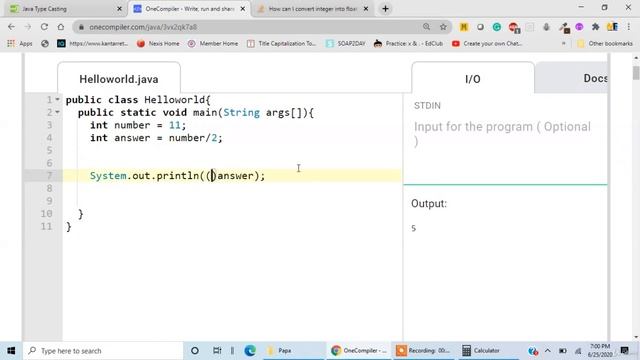Click line 7 println statement
This screenshot has width=640, height=360.
[x=177, y=176]
